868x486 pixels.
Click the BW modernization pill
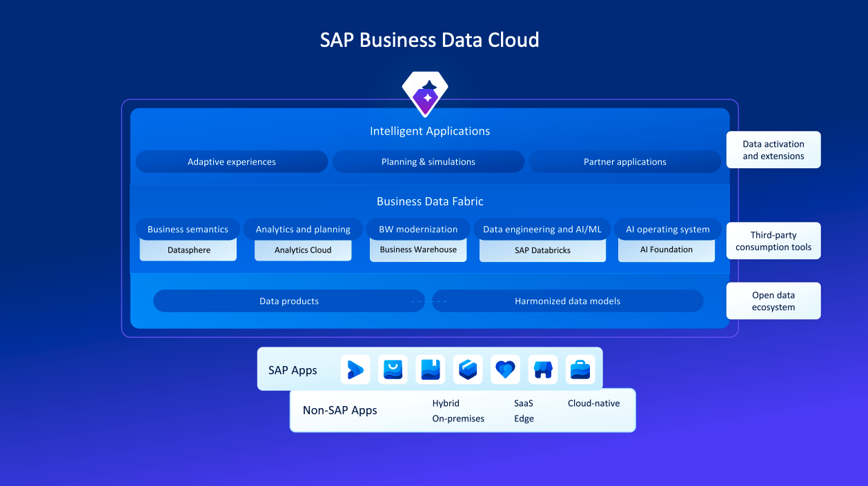[x=418, y=229]
